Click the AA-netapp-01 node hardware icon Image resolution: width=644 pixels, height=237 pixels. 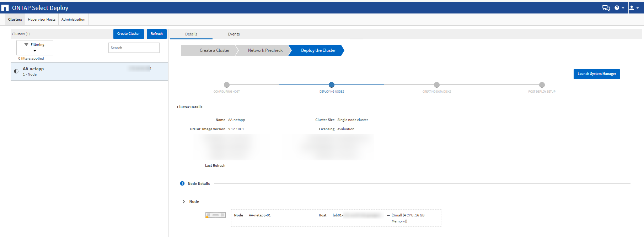point(215,215)
